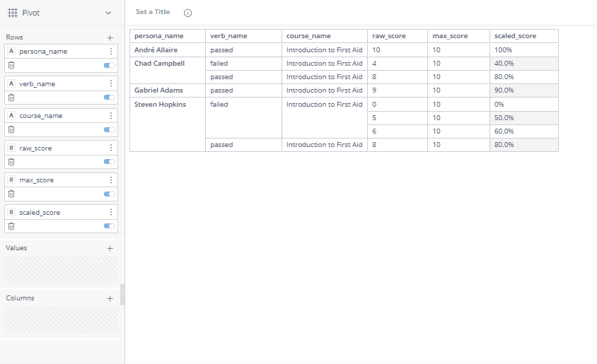
Task: Click trash icon under verb_name
Action: pyautogui.click(x=11, y=98)
